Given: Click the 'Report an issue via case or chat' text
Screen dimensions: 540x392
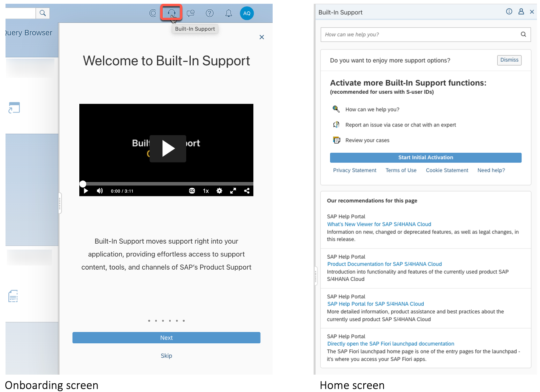Looking at the screenshot, I should (401, 125).
